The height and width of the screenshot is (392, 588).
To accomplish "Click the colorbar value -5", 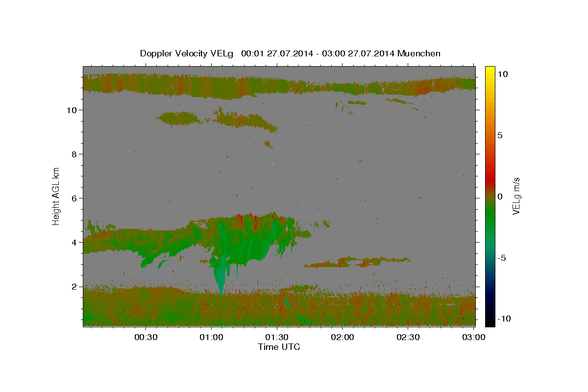I will click(x=502, y=258).
